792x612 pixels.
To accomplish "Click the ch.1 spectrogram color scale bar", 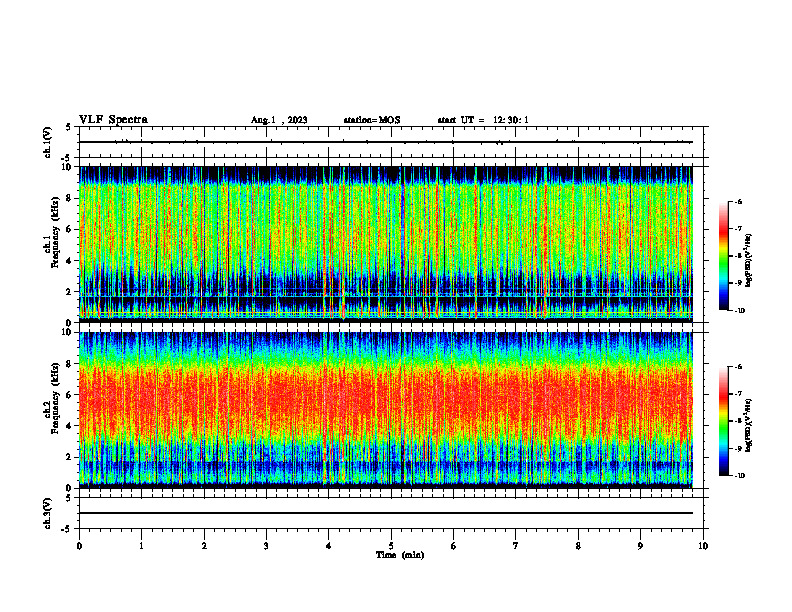I will coord(723,256).
